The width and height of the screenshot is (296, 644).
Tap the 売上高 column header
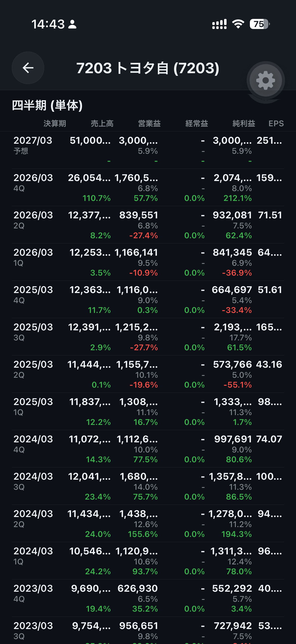[x=102, y=124]
